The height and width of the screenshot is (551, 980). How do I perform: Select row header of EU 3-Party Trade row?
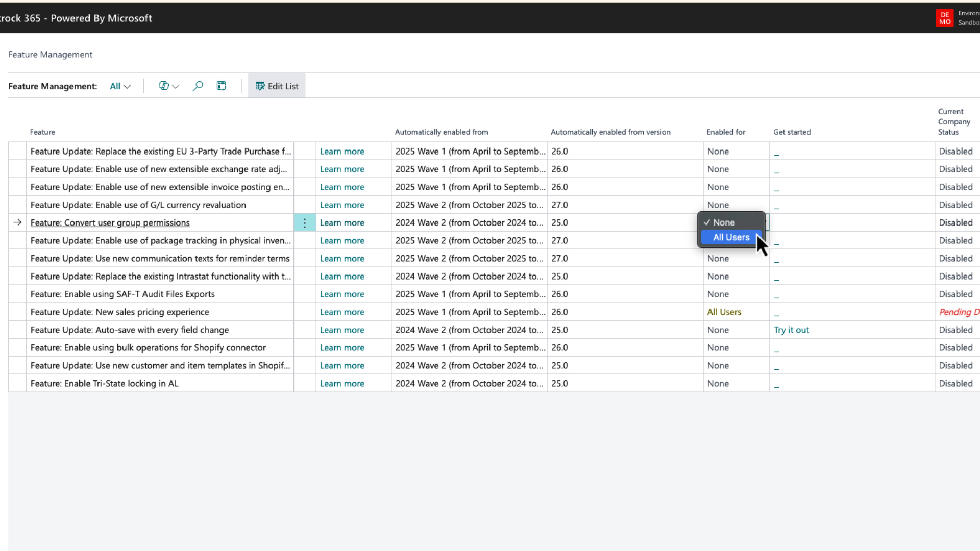[x=17, y=152]
